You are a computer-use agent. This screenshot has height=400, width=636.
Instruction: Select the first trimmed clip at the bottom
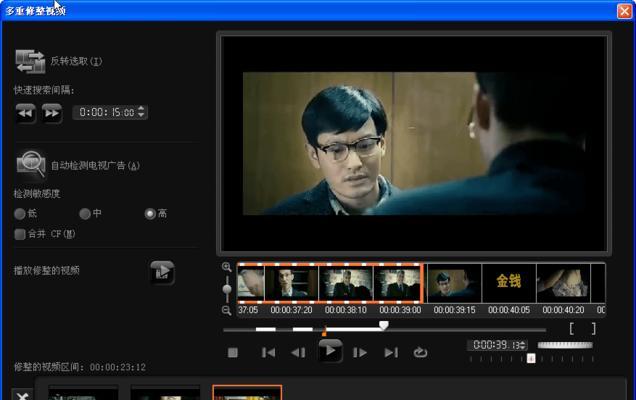[83, 393]
